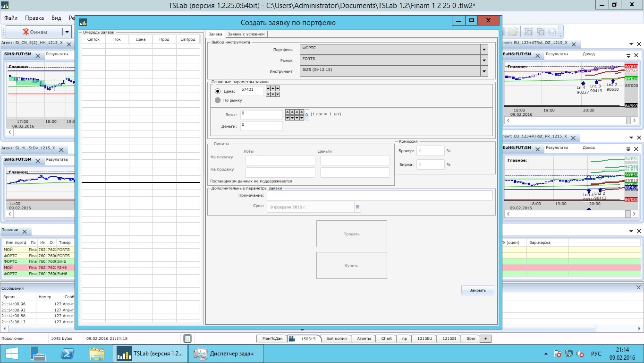Viewport: 644px width, 363px height.
Task: Open the Windows Start button
Action: [11, 354]
